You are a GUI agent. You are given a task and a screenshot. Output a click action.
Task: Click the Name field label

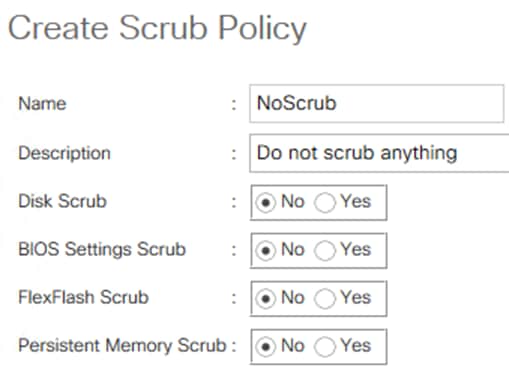point(42,104)
